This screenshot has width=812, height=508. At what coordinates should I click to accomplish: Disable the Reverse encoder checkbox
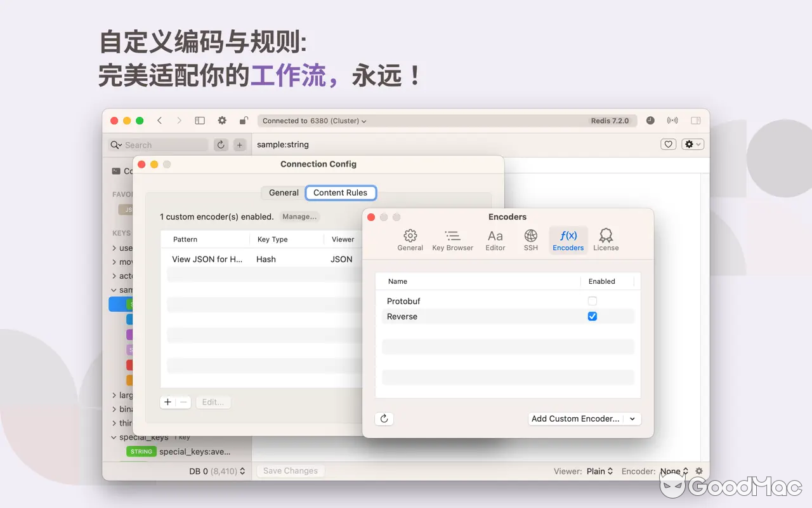(x=592, y=316)
